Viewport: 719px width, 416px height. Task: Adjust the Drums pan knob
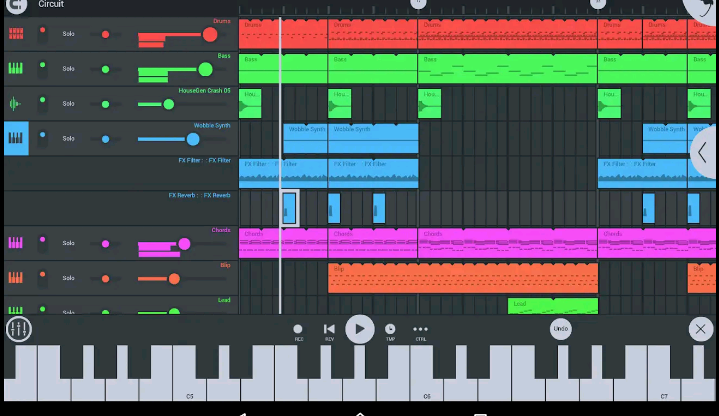[x=105, y=34]
